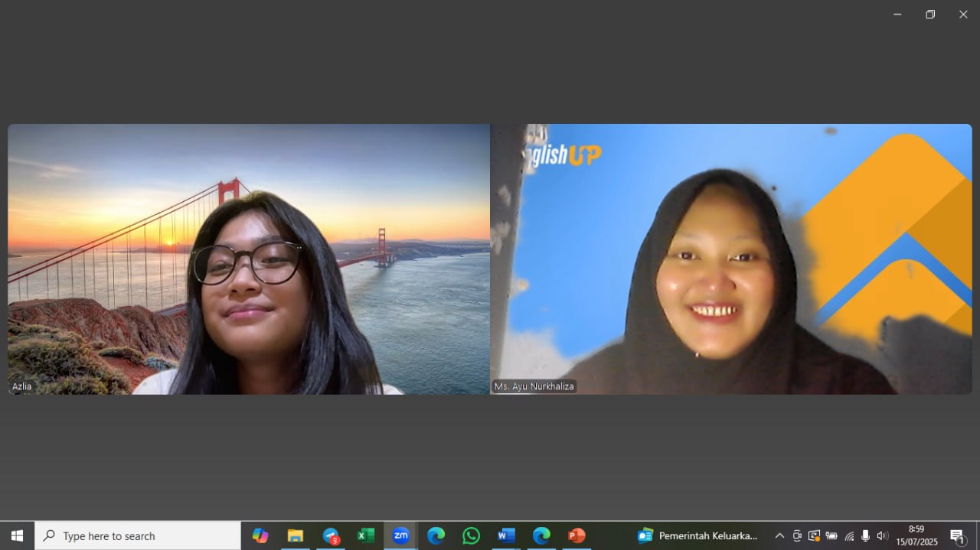Open the notification center with one alert
The image size is (980, 550).
pyautogui.click(x=957, y=535)
